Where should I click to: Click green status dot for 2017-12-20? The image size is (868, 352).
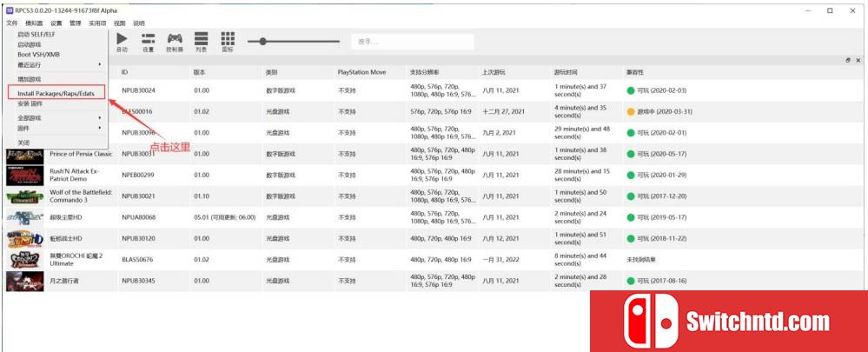[x=631, y=196]
